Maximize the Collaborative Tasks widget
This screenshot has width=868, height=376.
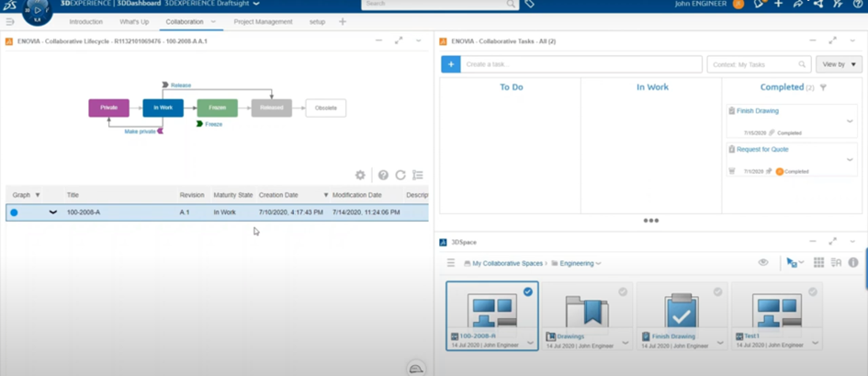pyautogui.click(x=832, y=40)
